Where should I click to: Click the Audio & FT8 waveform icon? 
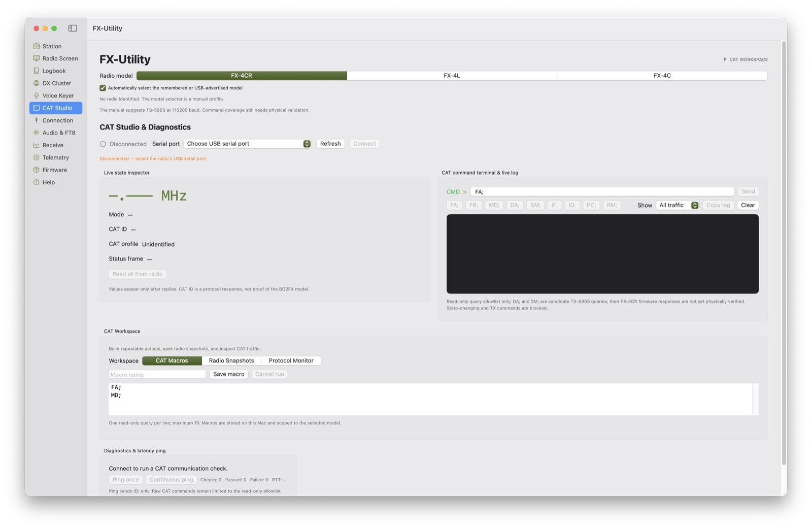point(36,133)
